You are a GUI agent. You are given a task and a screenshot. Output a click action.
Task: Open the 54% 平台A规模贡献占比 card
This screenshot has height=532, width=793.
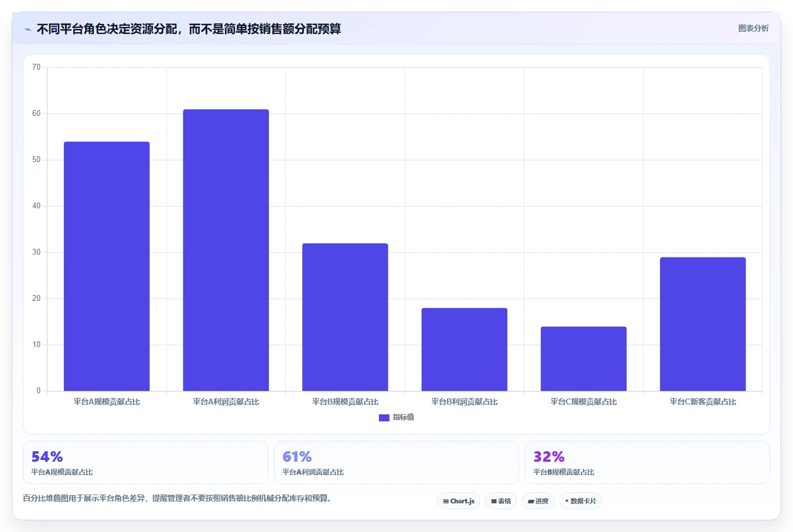tap(145, 462)
